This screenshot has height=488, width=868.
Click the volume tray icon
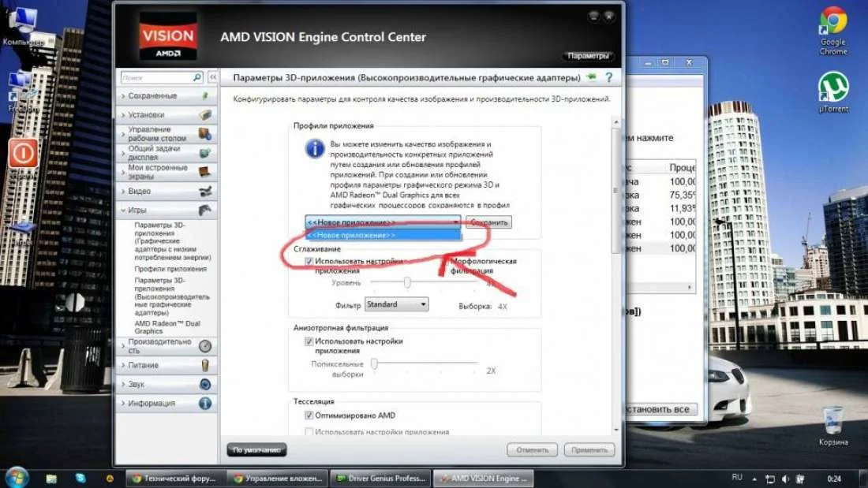785,479
